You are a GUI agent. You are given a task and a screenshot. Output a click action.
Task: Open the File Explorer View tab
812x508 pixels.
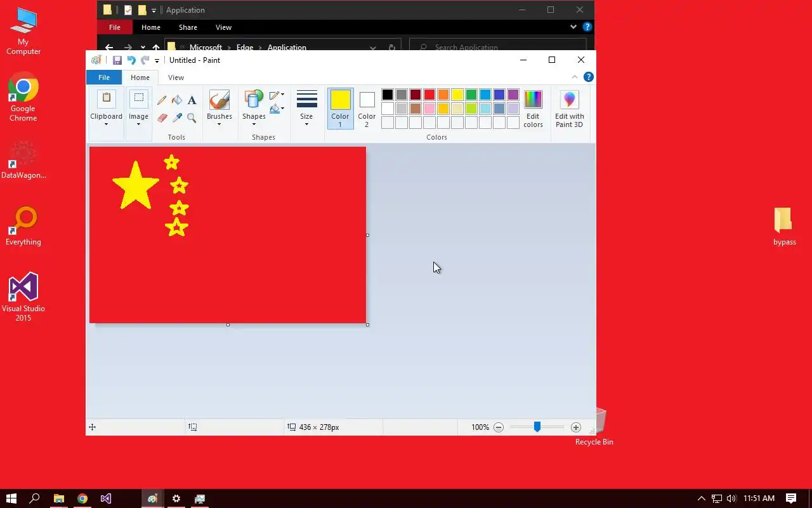pos(223,27)
